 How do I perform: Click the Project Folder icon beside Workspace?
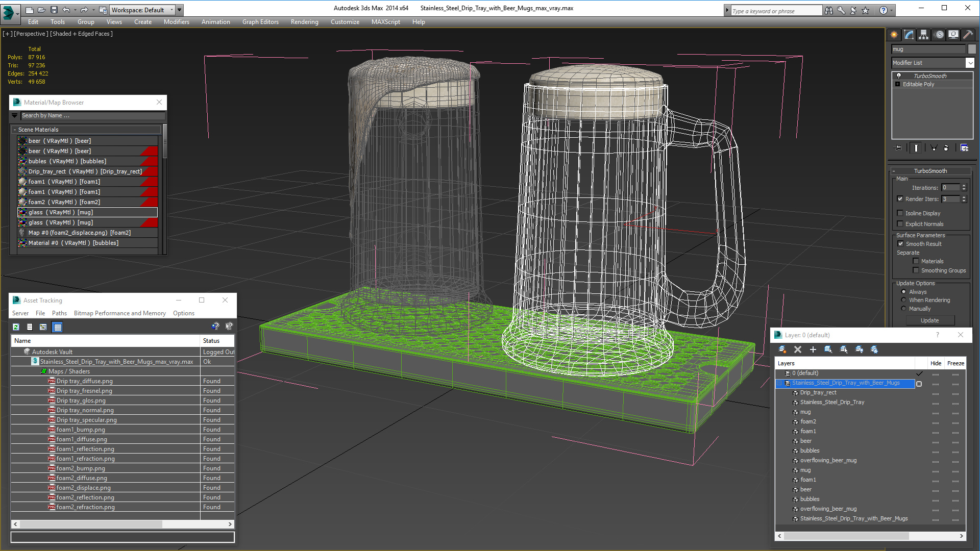pyautogui.click(x=103, y=10)
